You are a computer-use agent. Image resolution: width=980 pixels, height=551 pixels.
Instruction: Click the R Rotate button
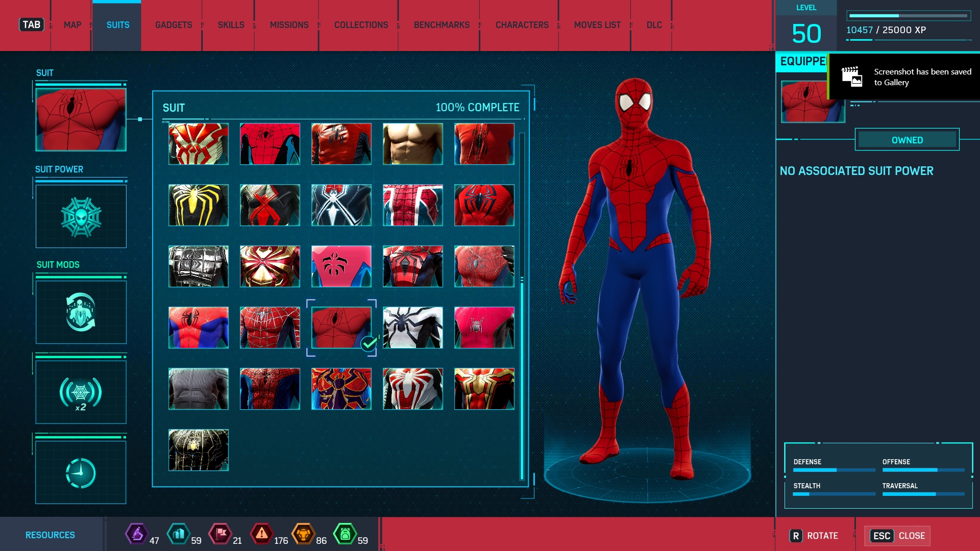[814, 536]
